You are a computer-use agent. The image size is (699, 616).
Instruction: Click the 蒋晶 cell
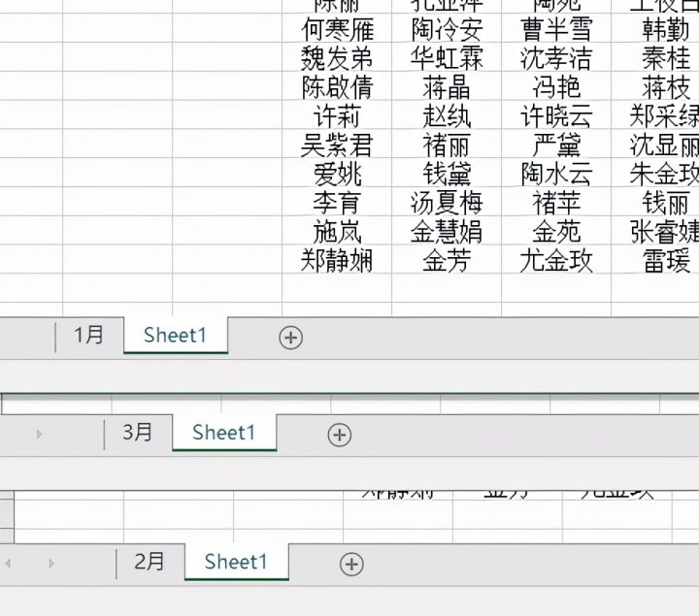447,87
